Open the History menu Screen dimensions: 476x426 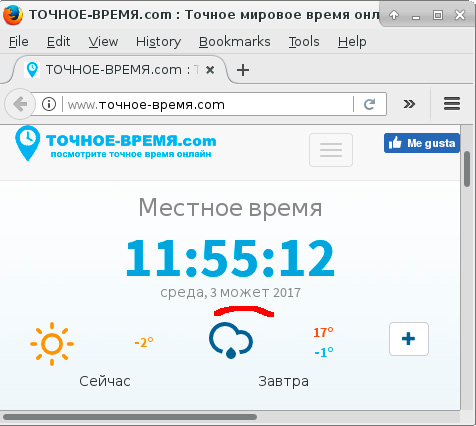[158, 42]
